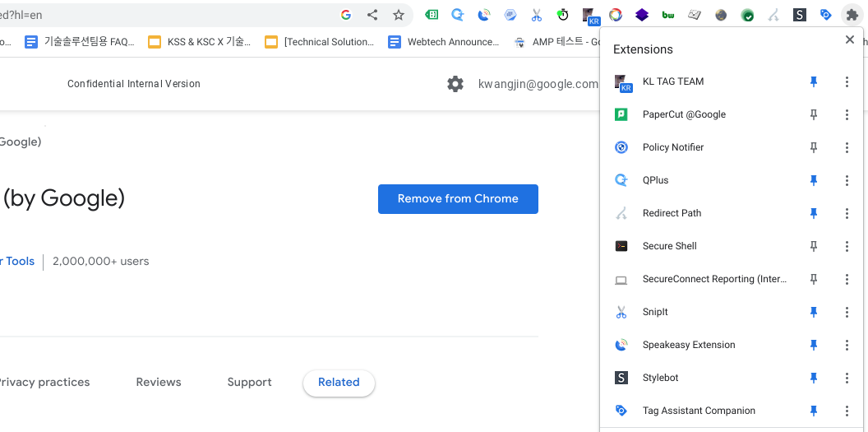Image resolution: width=868 pixels, height=432 pixels.
Task: Open more options for SecureConnect Reporting
Action: point(847,279)
